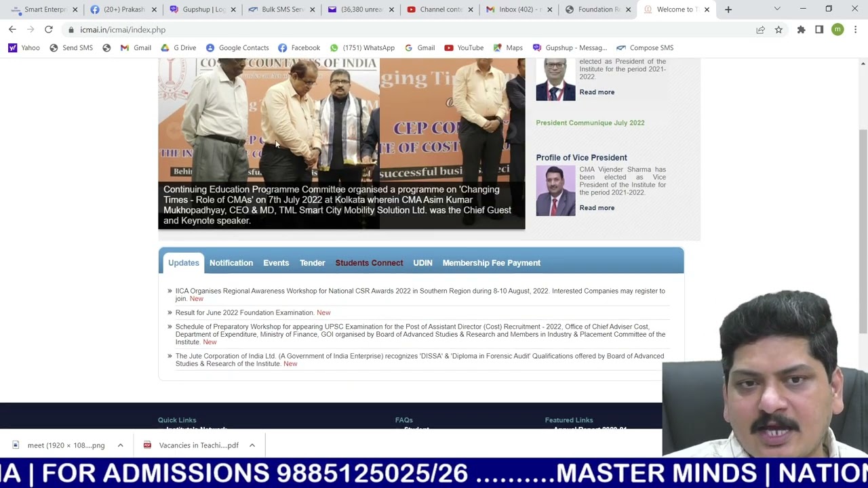Open a new browser tab

[x=728, y=9]
